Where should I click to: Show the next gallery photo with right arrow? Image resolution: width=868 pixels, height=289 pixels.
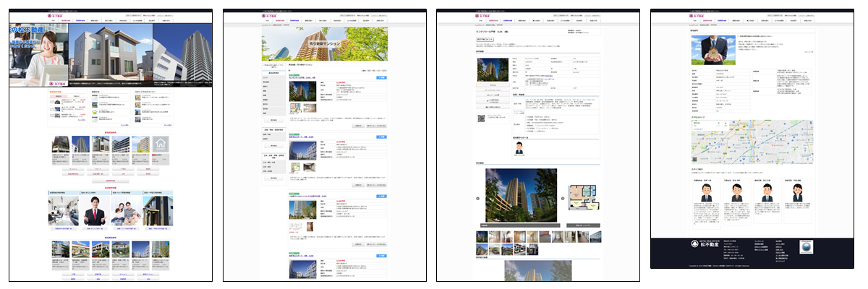tap(563, 199)
